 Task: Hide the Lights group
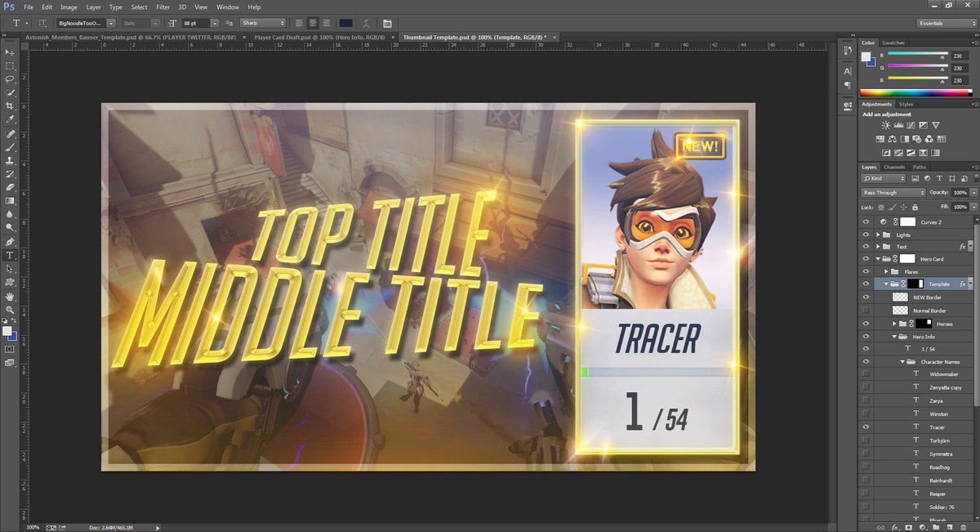(866, 235)
